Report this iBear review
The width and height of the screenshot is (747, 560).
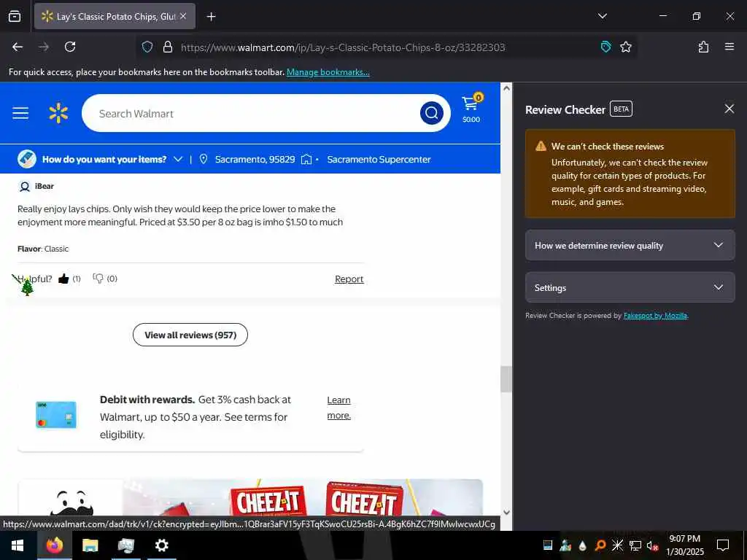pos(349,279)
